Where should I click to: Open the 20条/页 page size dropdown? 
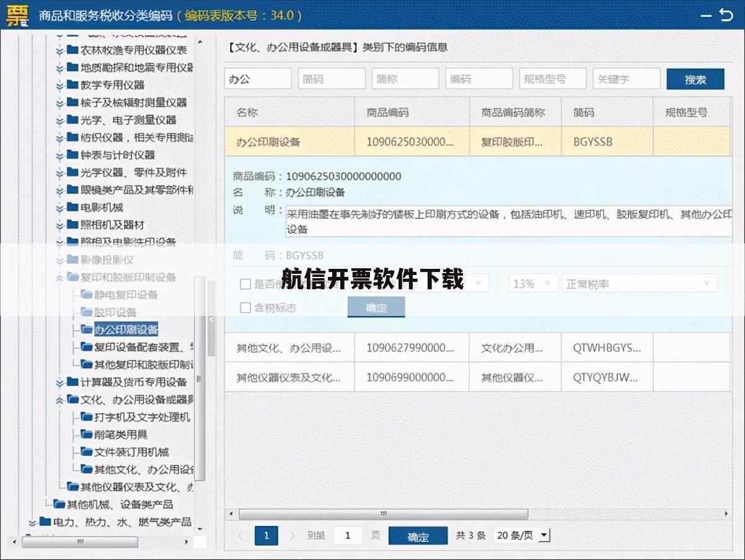click(x=523, y=535)
